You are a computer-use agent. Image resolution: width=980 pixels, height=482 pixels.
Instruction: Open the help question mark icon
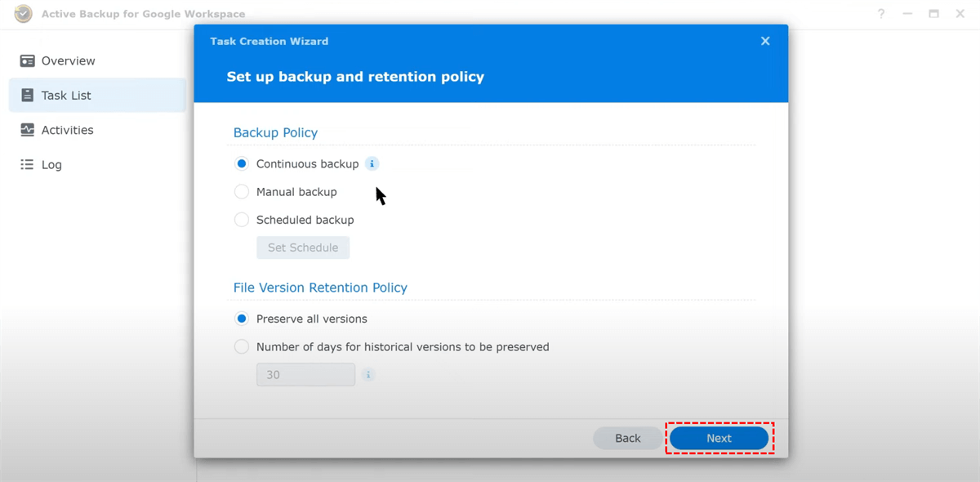[881, 14]
